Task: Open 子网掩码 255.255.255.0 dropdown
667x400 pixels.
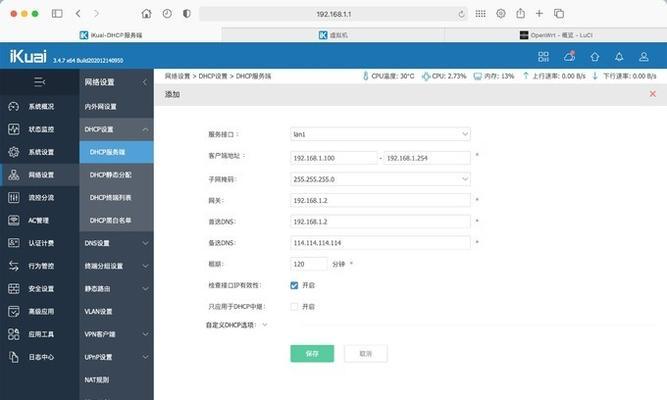Action: coord(380,179)
